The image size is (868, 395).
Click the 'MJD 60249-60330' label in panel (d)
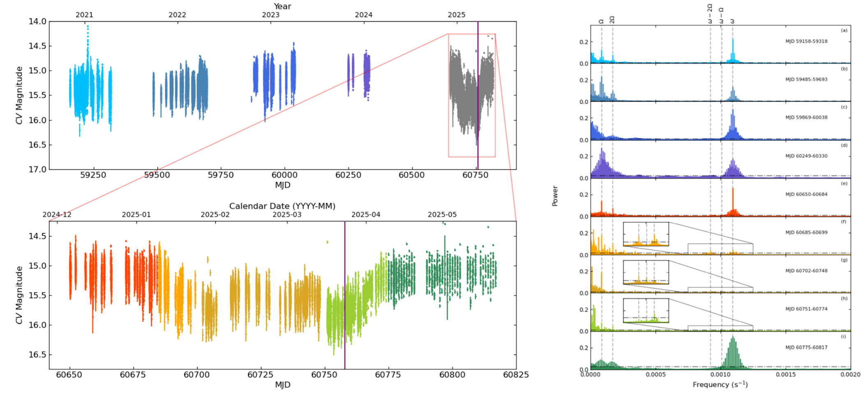[806, 156]
